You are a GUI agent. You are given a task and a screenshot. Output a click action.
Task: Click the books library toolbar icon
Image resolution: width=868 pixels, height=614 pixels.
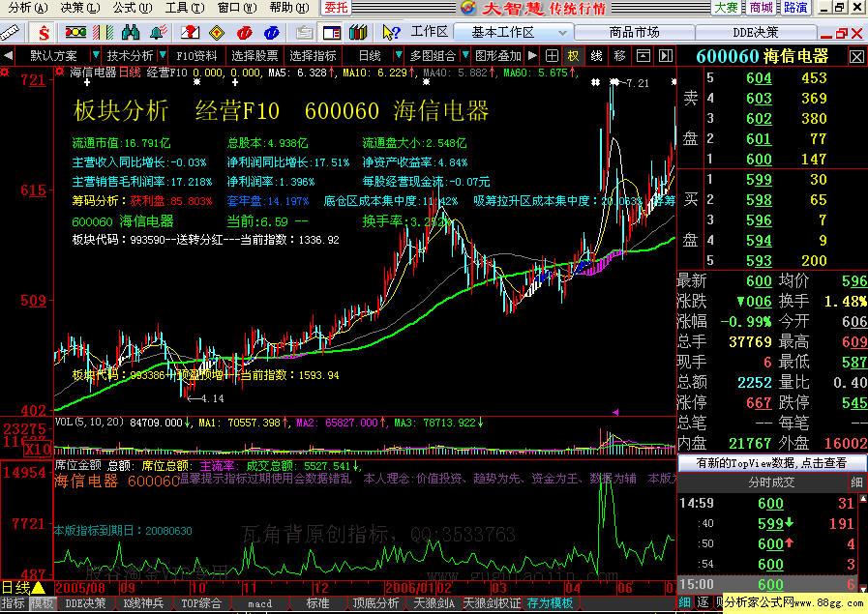[x=358, y=33]
